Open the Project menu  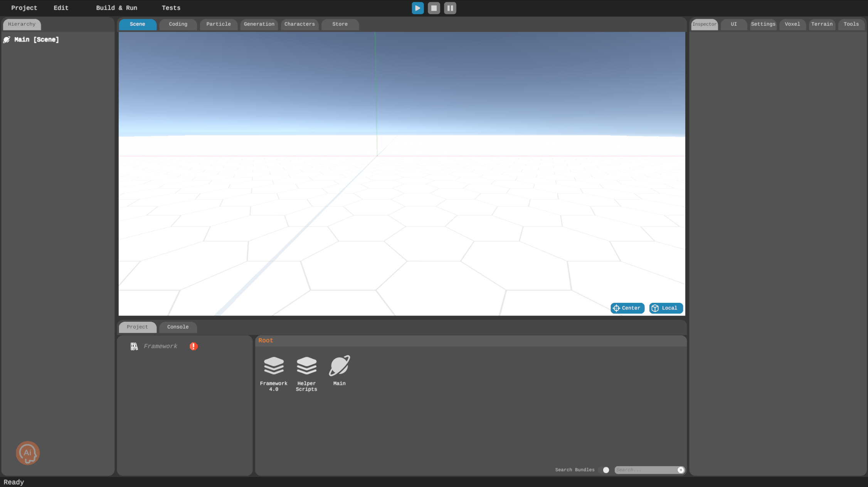point(24,8)
